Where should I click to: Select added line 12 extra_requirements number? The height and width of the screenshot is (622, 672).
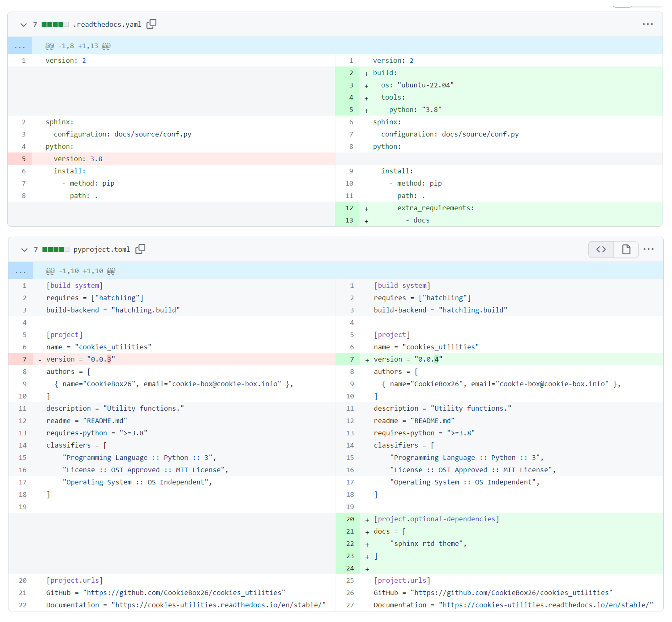pyautogui.click(x=349, y=208)
